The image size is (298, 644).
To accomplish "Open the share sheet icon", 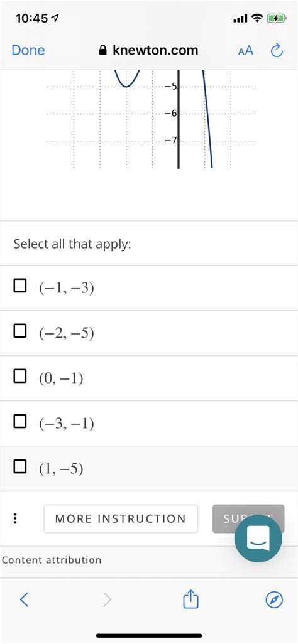I will pos(190,599).
